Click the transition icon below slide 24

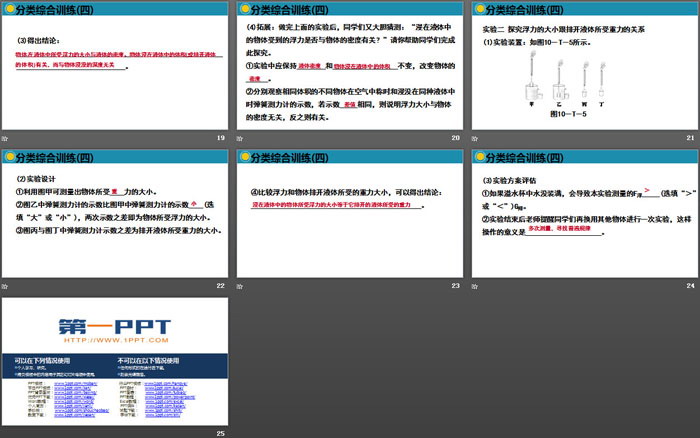(474, 286)
